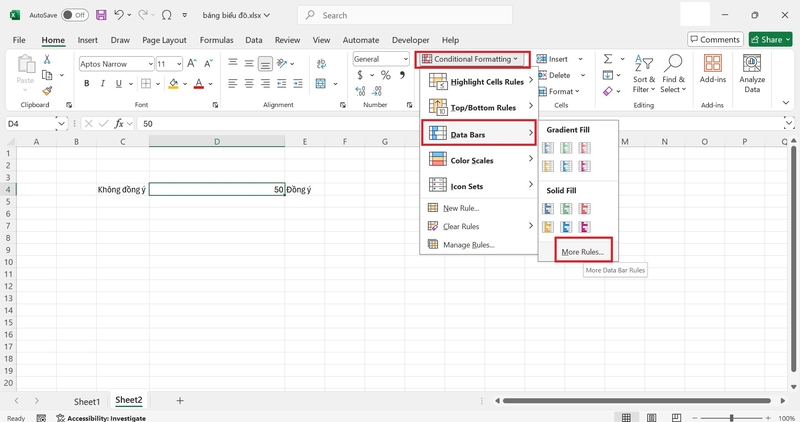Click the Add-ins icon
Viewport: 800px width, 422px height.
(x=713, y=69)
